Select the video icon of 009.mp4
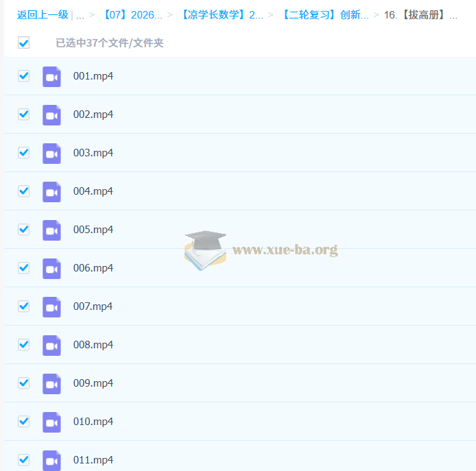Screen dimensions: 476x471 point(51,383)
